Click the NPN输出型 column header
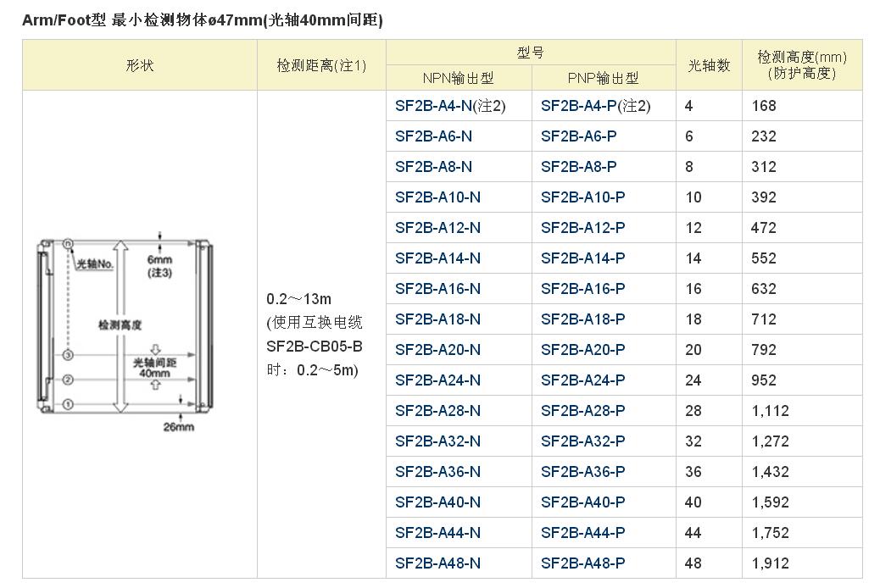880x588 pixels. tap(458, 78)
